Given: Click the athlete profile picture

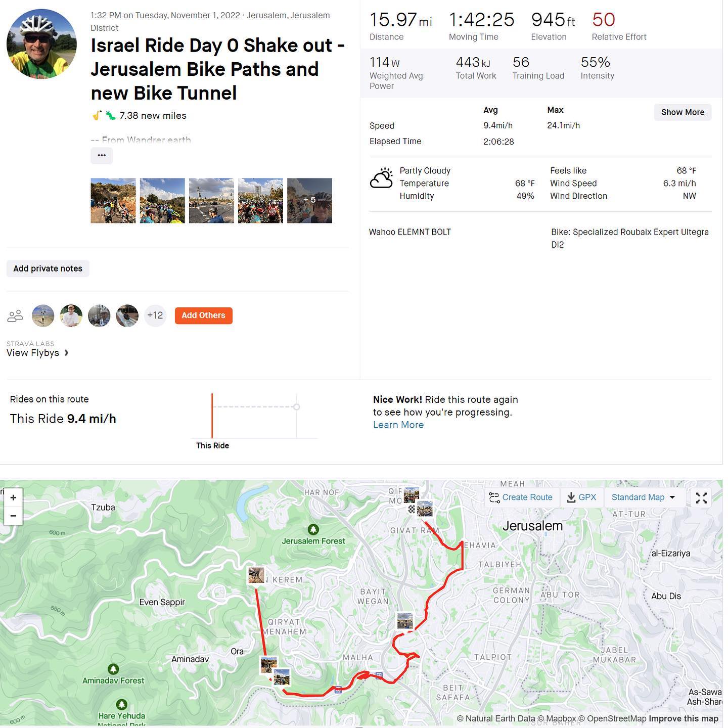Looking at the screenshot, I should (x=41, y=44).
